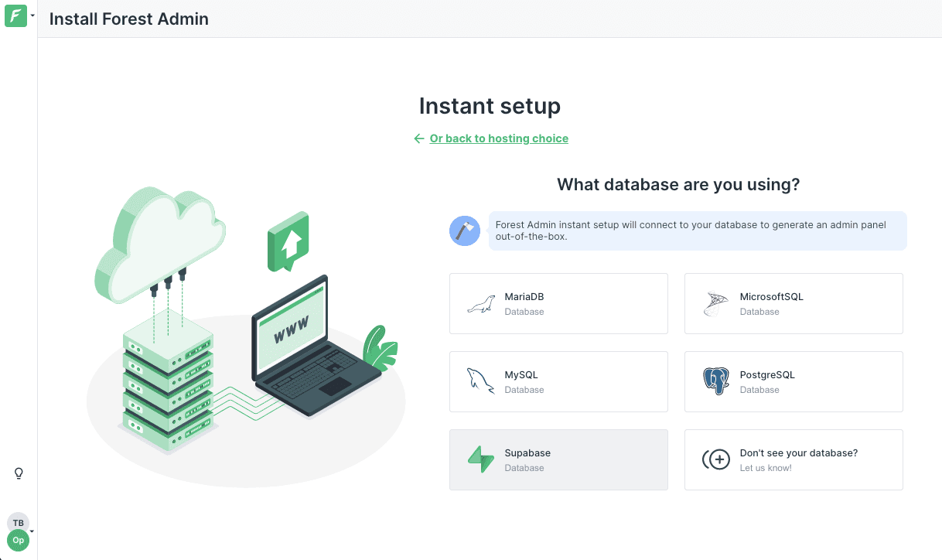Viewport: 942px width, 560px height.
Task: Open the TB user avatar
Action: click(19, 522)
